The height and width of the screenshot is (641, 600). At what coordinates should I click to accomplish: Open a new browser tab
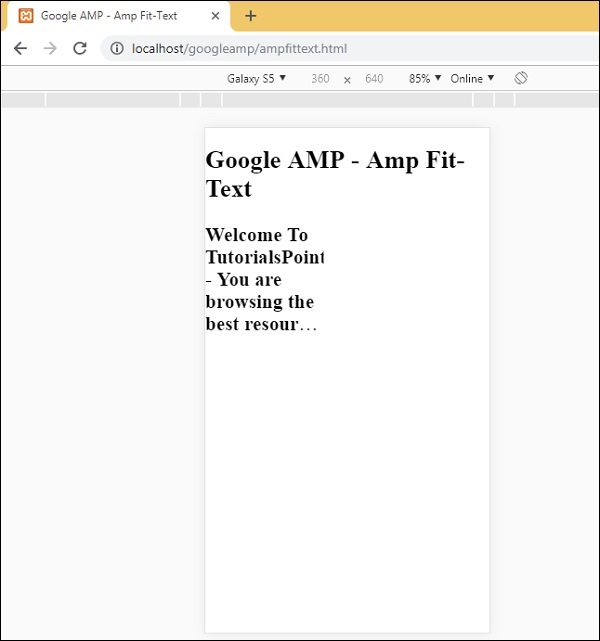coord(251,16)
